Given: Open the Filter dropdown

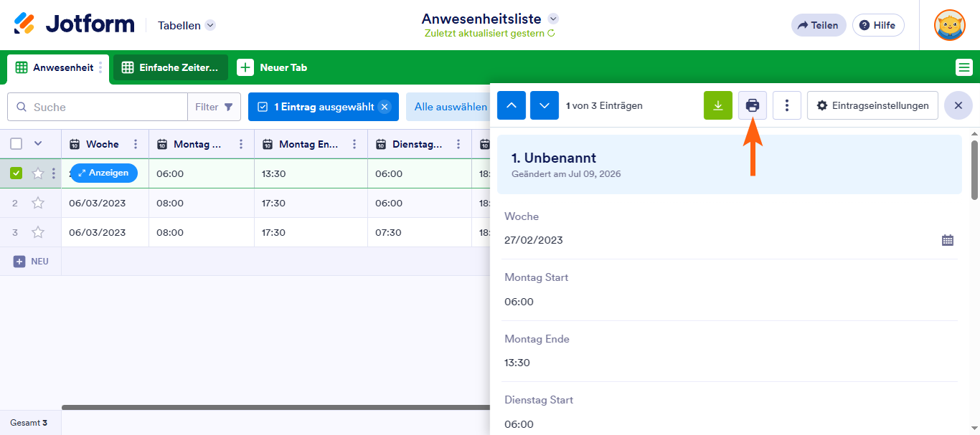Looking at the screenshot, I should [215, 107].
